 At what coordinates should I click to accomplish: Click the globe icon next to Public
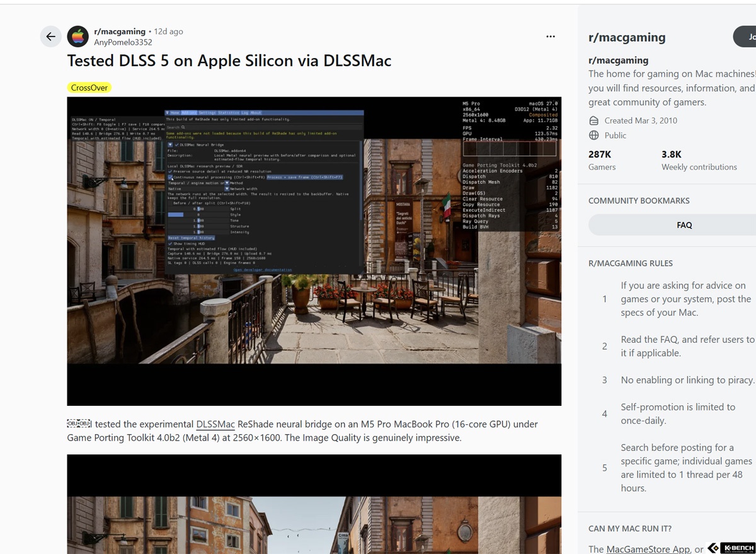(x=593, y=135)
